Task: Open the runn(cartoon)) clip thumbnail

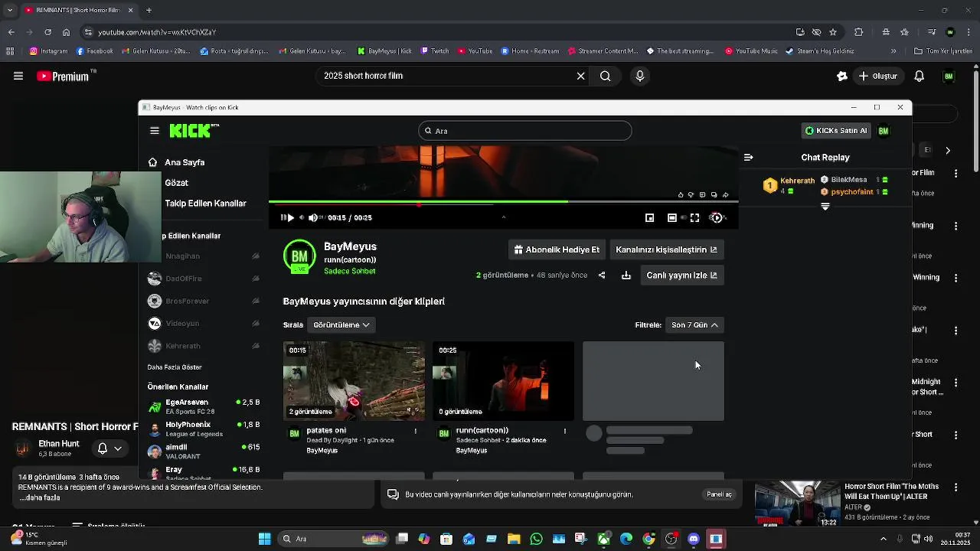Action: [503, 381]
